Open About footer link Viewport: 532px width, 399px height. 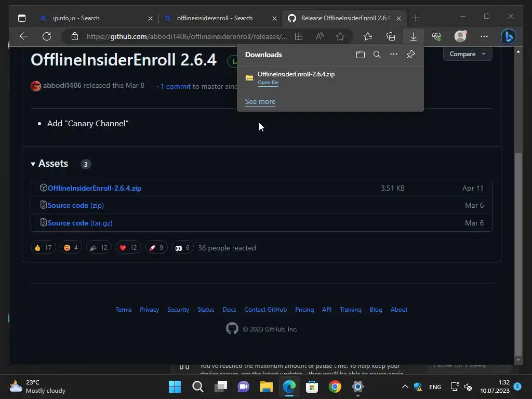pos(398,310)
